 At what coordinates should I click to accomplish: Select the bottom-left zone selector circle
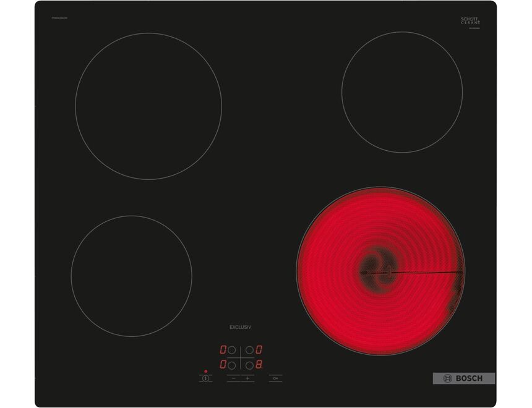pos(232,365)
